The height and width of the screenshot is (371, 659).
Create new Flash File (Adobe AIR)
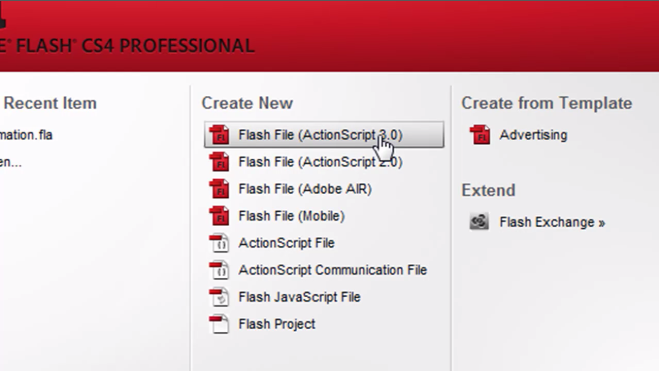(x=305, y=189)
